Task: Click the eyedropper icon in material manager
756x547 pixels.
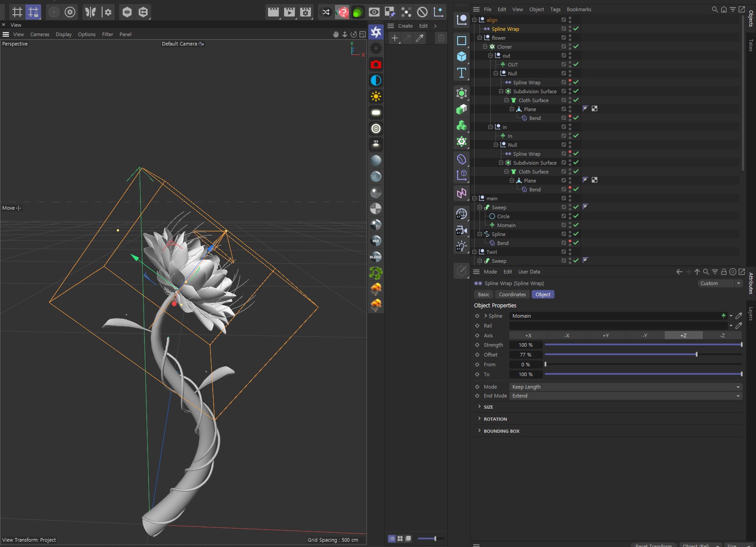Action: point(420,38)
